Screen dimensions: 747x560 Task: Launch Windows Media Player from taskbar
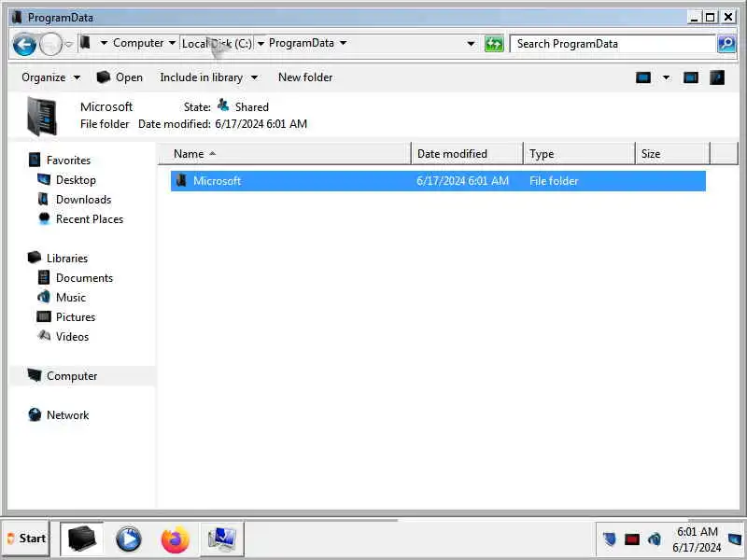click(x=128, y=539)
